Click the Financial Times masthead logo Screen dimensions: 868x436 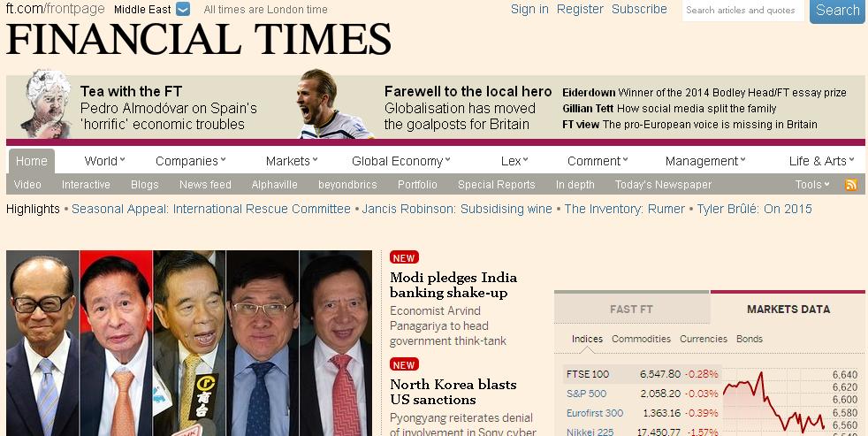198,39
